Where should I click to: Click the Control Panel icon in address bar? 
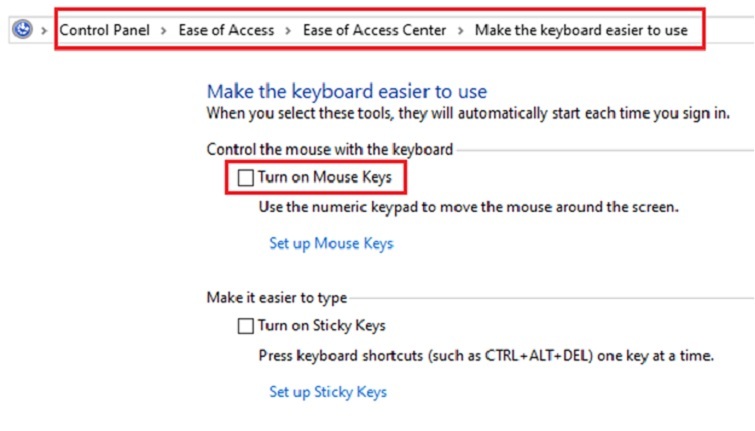[x=21, y=30]
